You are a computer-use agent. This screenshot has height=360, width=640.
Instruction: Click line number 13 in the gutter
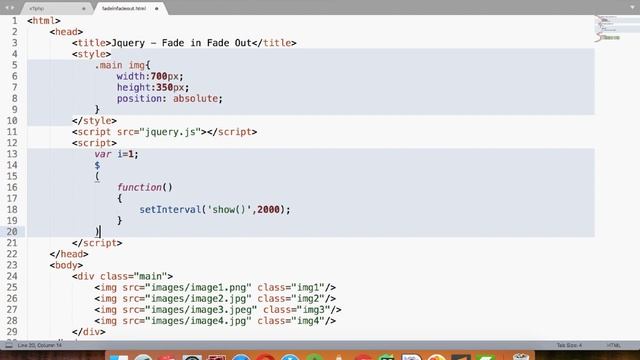pos(12,154)
